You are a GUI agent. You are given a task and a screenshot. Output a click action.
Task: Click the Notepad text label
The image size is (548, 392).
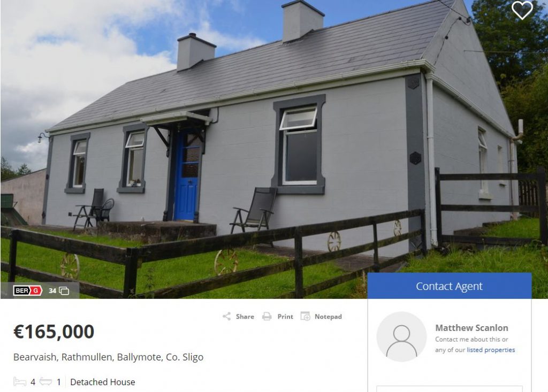(328, 317)
